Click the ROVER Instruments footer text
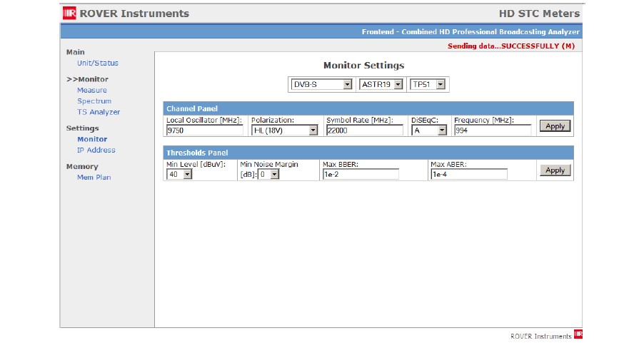Screen dimensions: 644x343 click(x=541, y=336)
